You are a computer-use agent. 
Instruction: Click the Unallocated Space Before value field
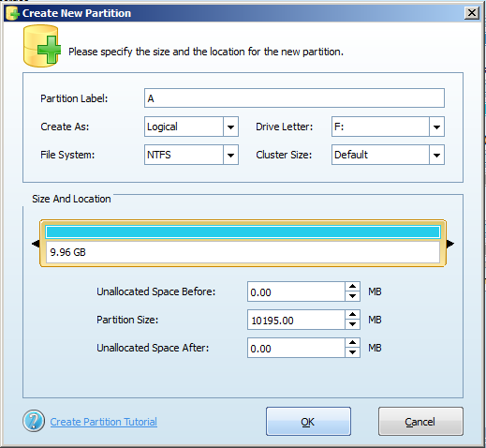click(x=296, y=291)
